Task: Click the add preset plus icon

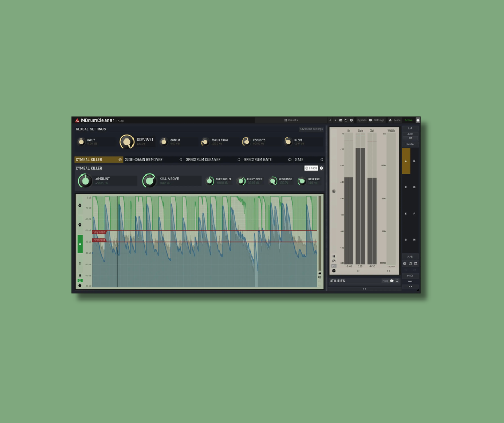Action: tap(351, 120)
